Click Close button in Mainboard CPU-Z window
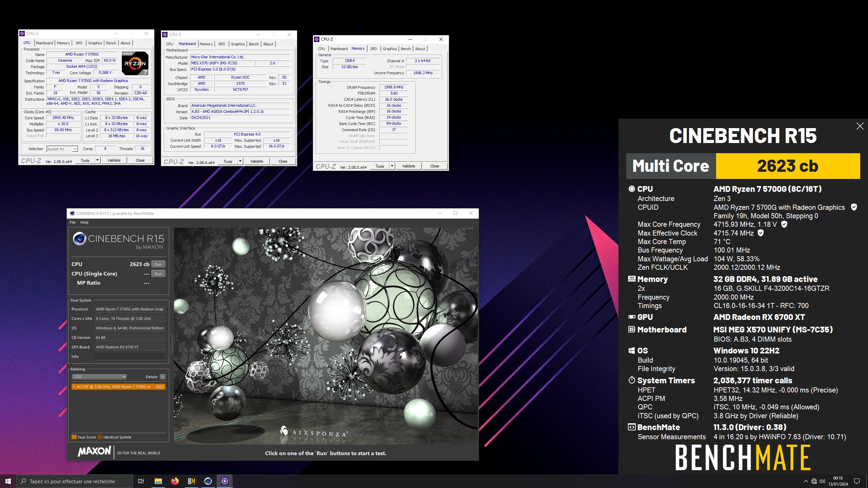Viewport: 868px width, 488px height. coord(283,161)
